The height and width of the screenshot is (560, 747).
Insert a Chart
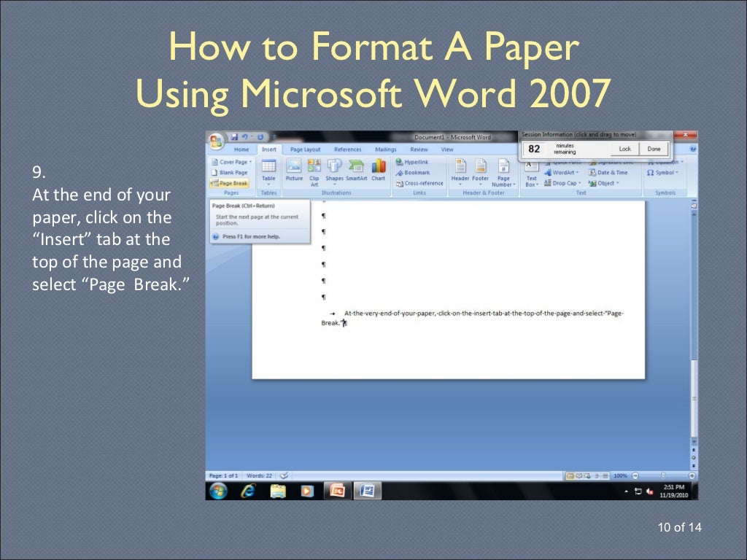pos(379,171)
